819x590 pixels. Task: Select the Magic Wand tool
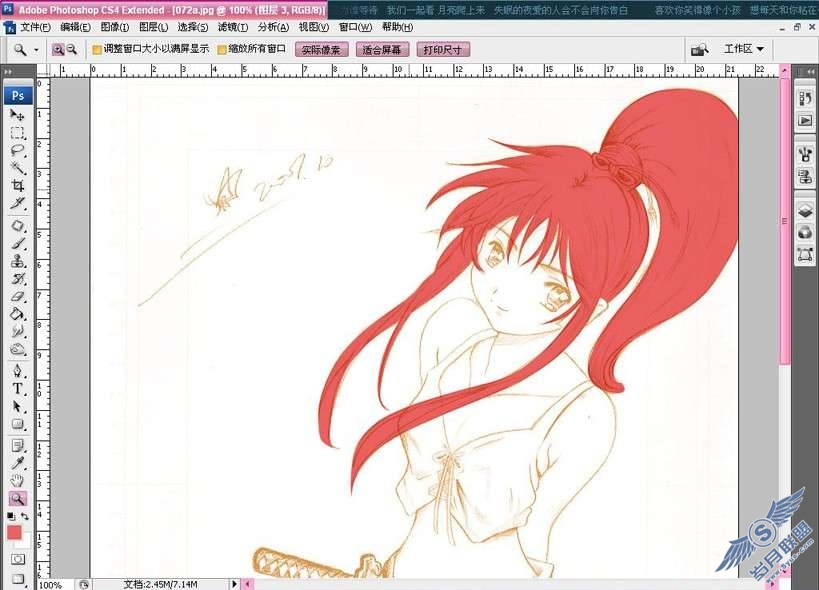[x=17, y=168]
